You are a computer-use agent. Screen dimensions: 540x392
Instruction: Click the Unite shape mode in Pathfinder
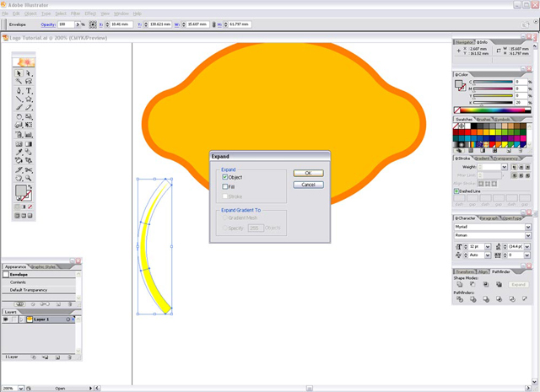tap(459, 284)
